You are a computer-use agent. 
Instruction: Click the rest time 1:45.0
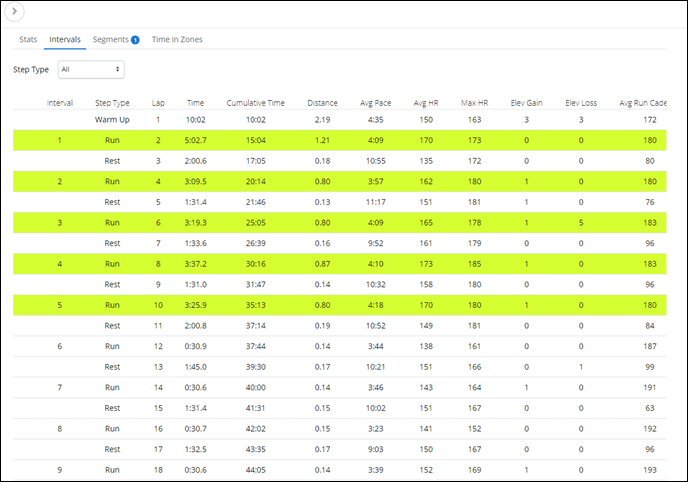click(x=195, y=367)
